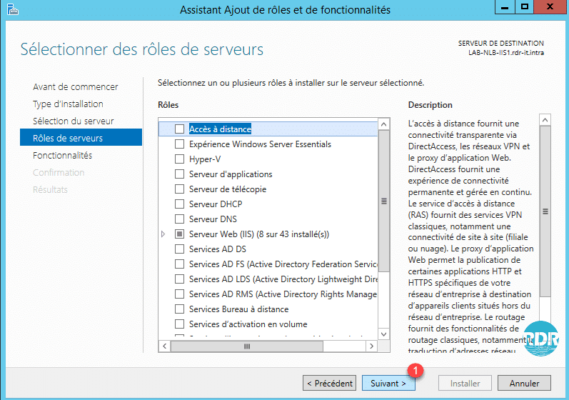Select the Services AD DS label

click(x=217, y=249)
